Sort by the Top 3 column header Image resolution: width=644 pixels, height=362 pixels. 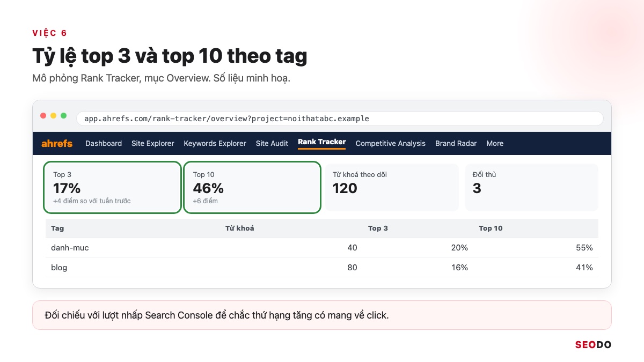pos(378,228)
